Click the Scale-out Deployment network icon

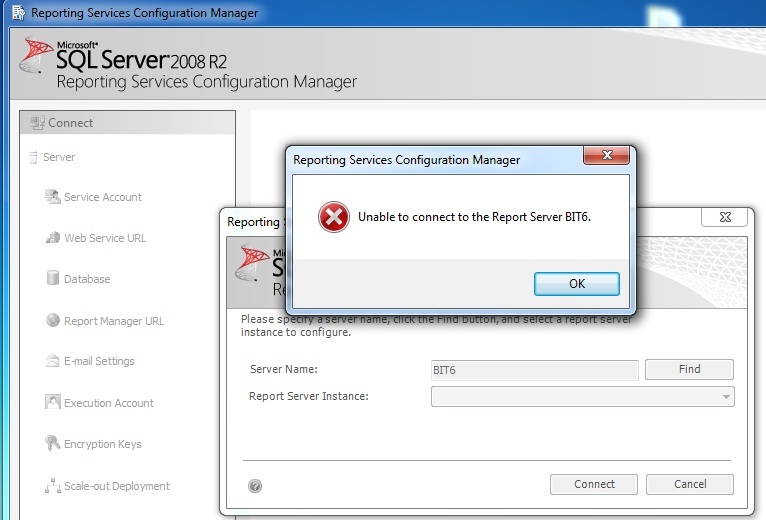tap(53, 486)
